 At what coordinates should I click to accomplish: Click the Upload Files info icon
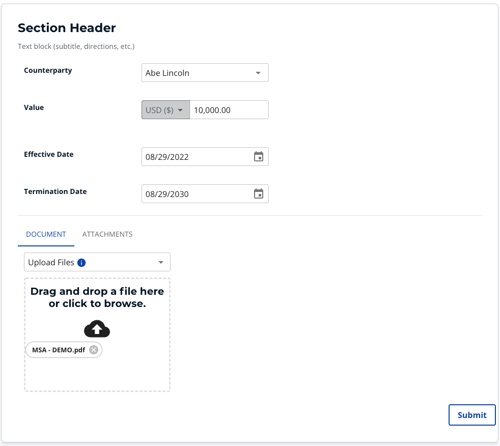[x=81, y=263]
